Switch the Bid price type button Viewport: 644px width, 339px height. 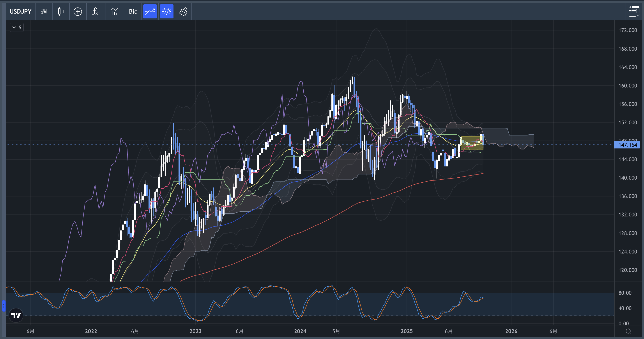click(x=133, y=11)
